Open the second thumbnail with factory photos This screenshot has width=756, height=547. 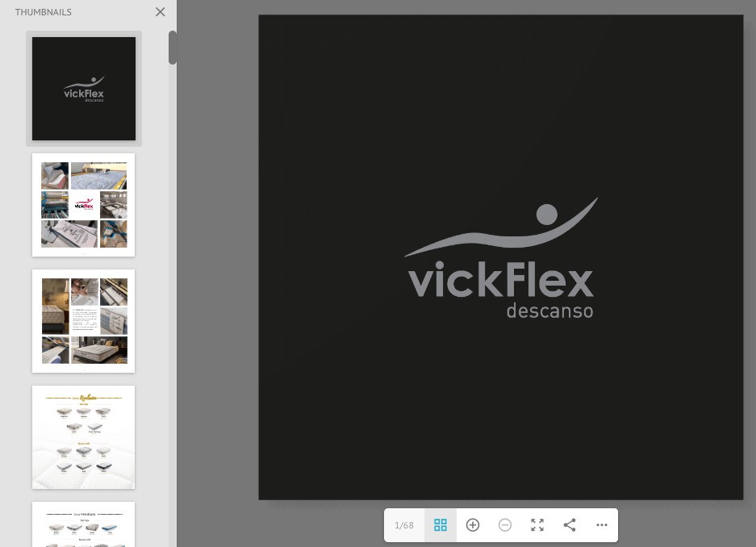[84, 205]
